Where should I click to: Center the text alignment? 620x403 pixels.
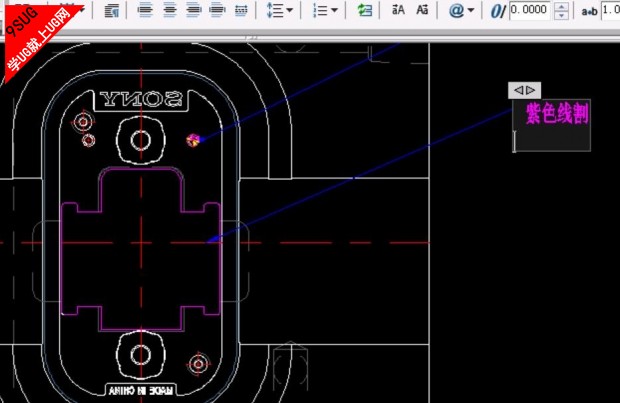click(170, 10)
